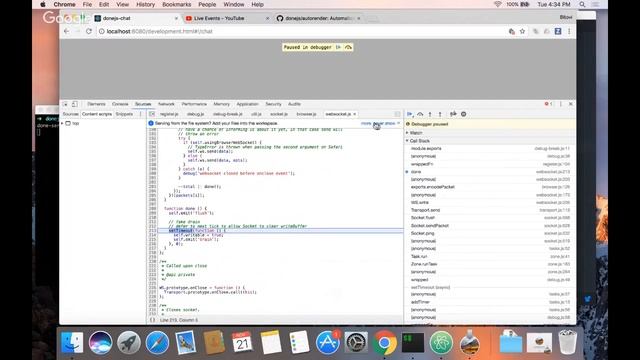This screenshot has width=640, height=360.
Task: Select Zone.runTask call stack frame
Action: [490, 264]
